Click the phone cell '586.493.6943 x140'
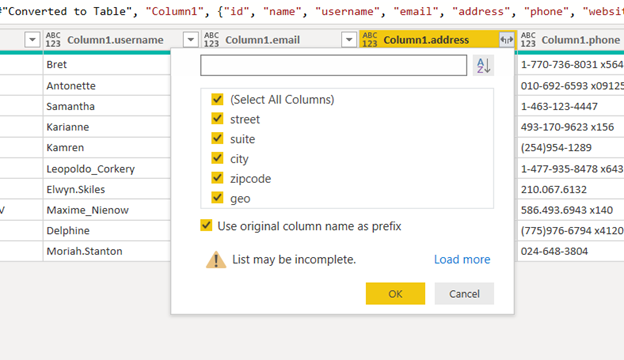624x360 pixels. click(571, 210)
